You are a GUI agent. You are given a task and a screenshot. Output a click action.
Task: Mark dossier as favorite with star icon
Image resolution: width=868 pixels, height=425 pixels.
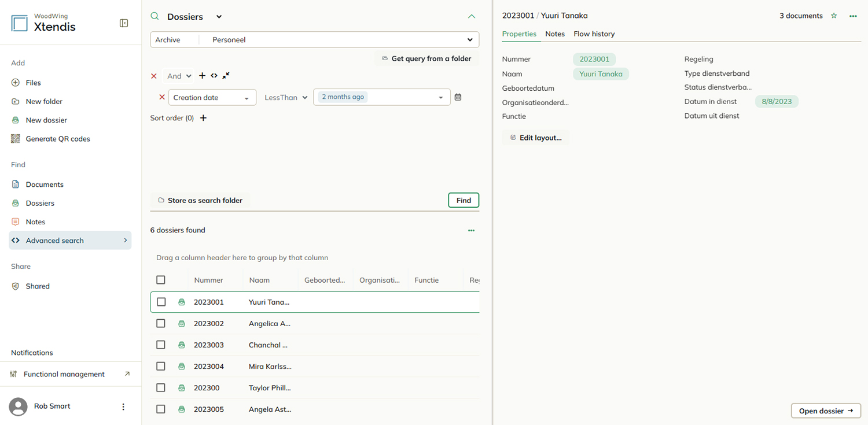click(x=834, y=16)
